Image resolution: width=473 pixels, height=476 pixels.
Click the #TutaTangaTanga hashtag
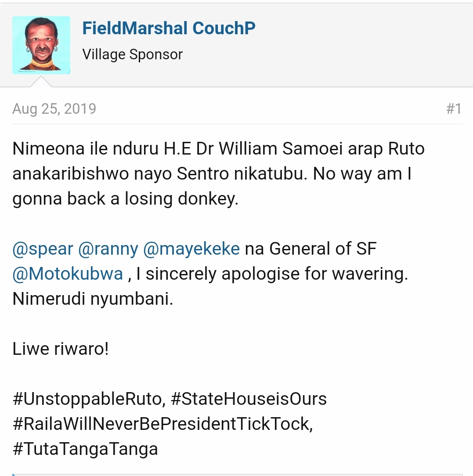click(x=85, y=449)
